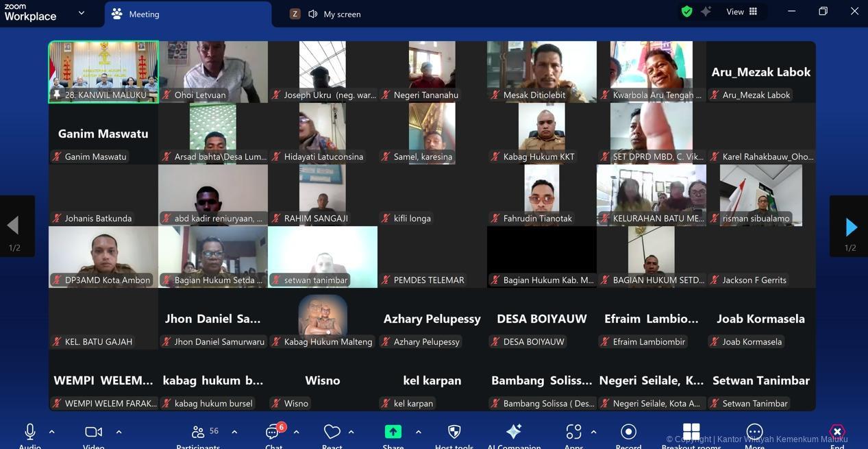868x449 pixels.
Task: Open the Zoom Workplace dropdown chevron
Action: click(82, 12)
